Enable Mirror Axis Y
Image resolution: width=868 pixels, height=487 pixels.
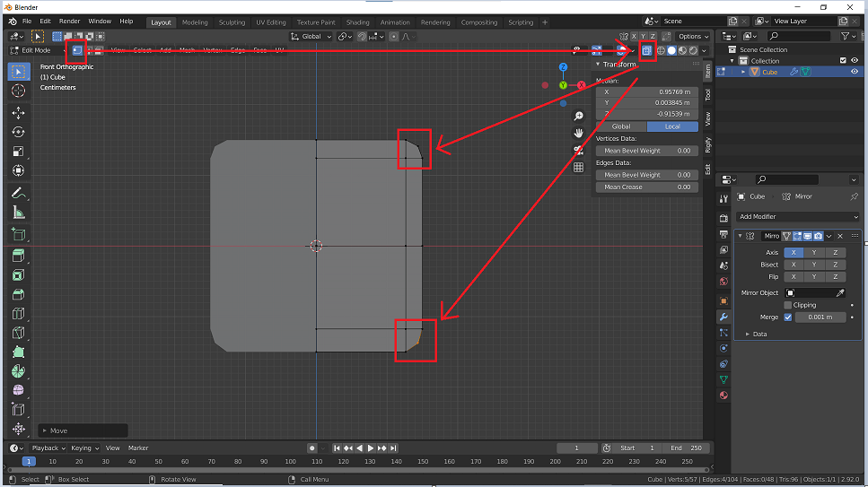tap(814, 252)
